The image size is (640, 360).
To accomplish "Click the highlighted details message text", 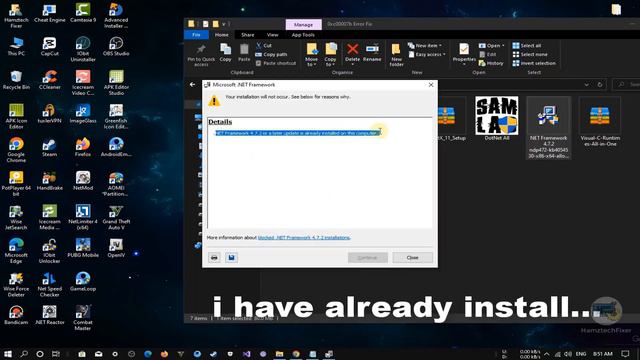I will (x=298, y=133).
